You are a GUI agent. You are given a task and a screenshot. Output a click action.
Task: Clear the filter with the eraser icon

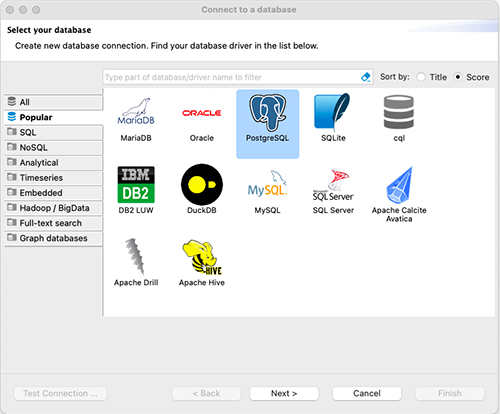(x=366, y=77)
